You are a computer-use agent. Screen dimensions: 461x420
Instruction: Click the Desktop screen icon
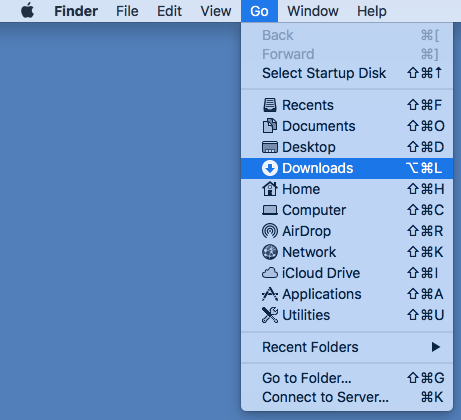coord(270,147)
